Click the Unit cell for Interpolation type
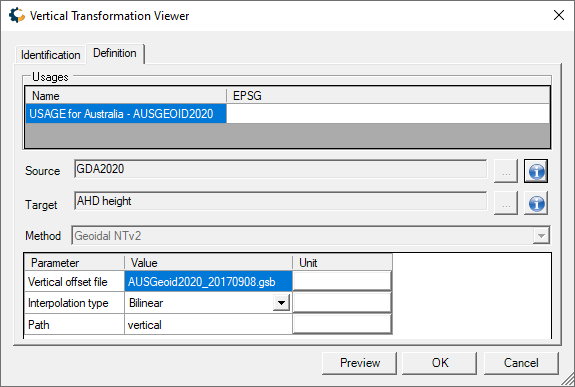 (342, 303)
